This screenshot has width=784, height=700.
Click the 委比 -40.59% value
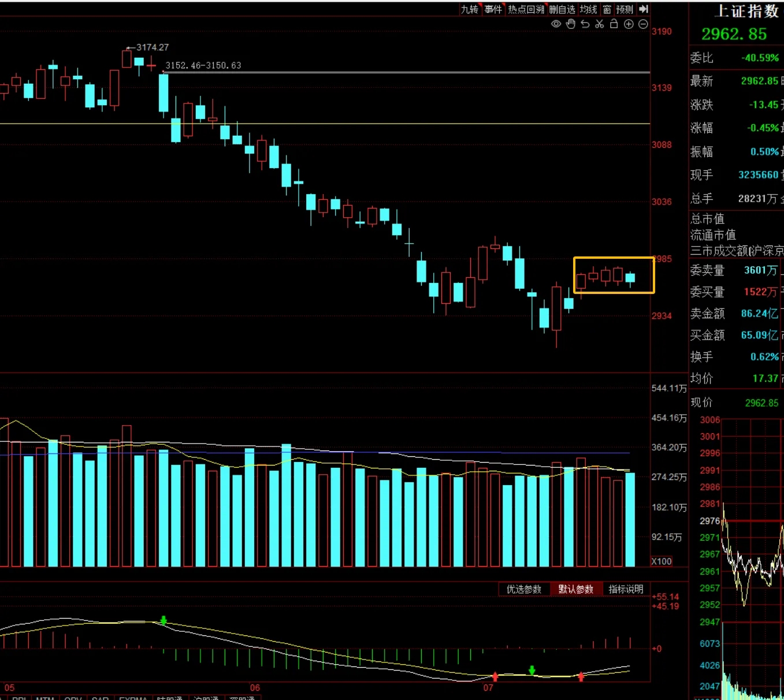point(760,58)
